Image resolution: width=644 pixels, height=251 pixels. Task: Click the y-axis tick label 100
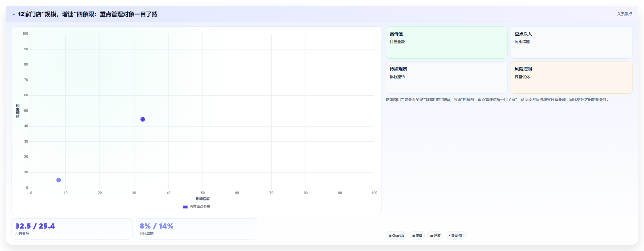(25, 34)
